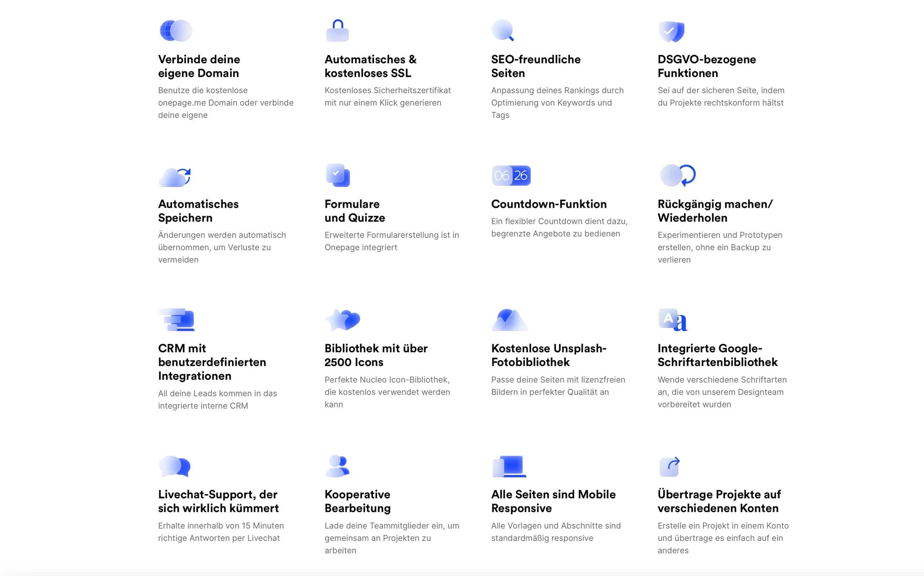Click the 'Automatisches & kostenloses SSL' heading
This screenshot has width=924, height=576.
point(370,66)
